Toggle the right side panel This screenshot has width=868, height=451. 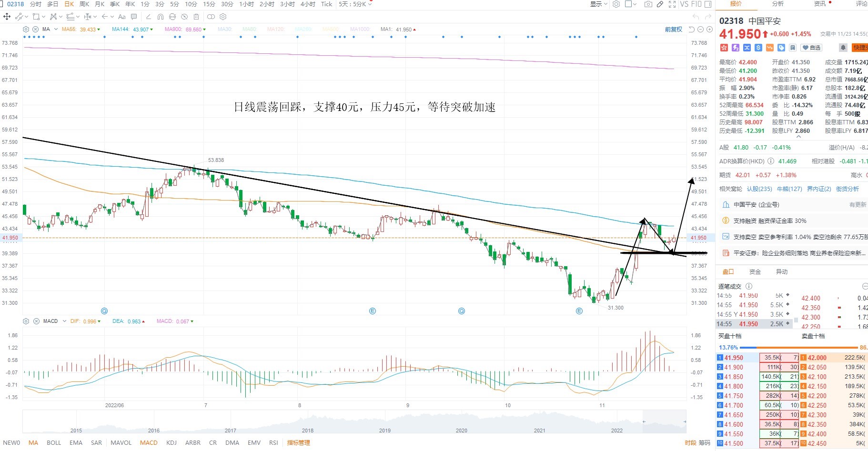(x=708, y=4)
